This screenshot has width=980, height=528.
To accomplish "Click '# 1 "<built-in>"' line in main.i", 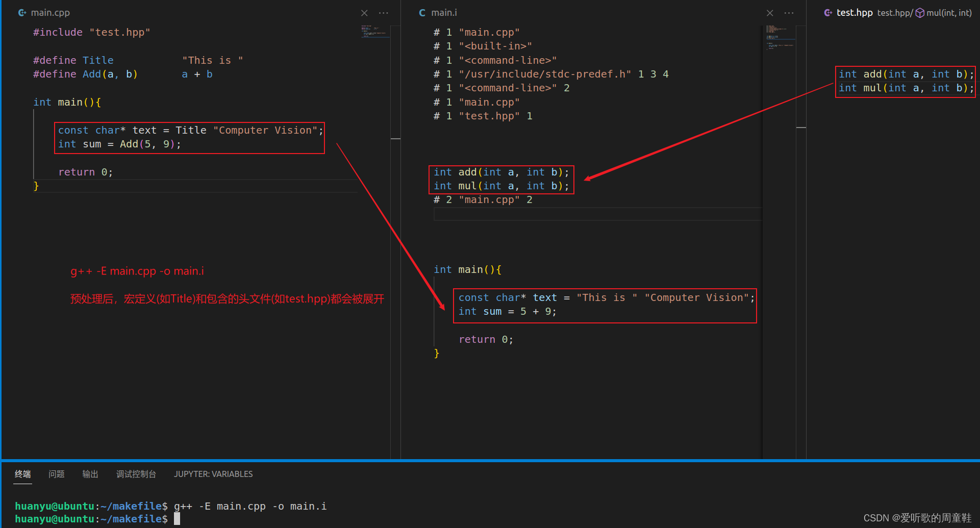I will click(483, 46).
